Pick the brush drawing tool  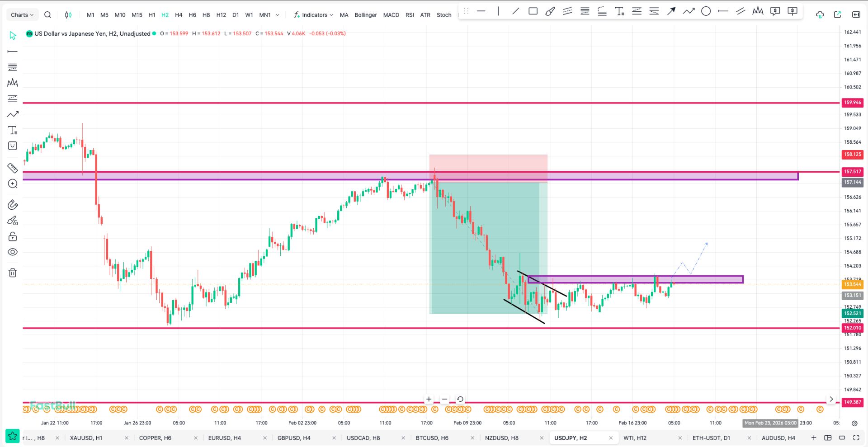coord(550,11)
